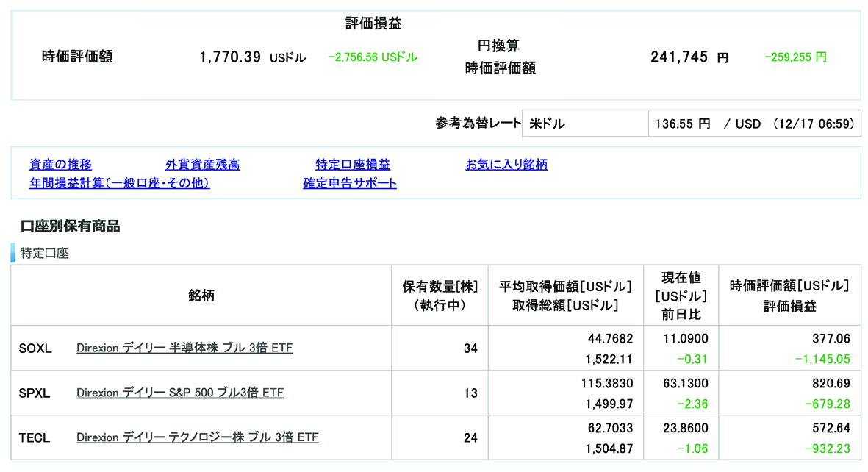Click the 米ドル currency cell

click(585, 124)
